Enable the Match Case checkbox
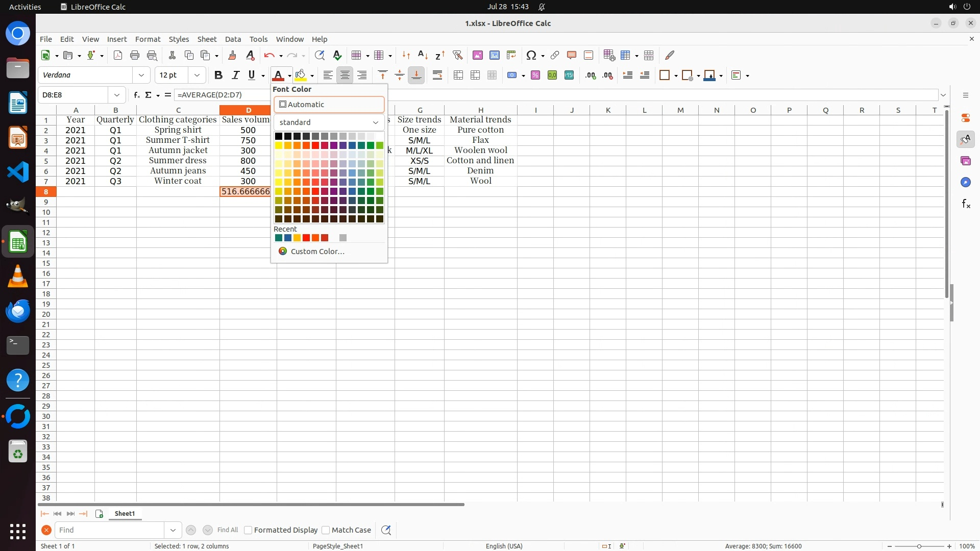Image resolution: width=980 pixels, height=551 pixels. (326, 530)
